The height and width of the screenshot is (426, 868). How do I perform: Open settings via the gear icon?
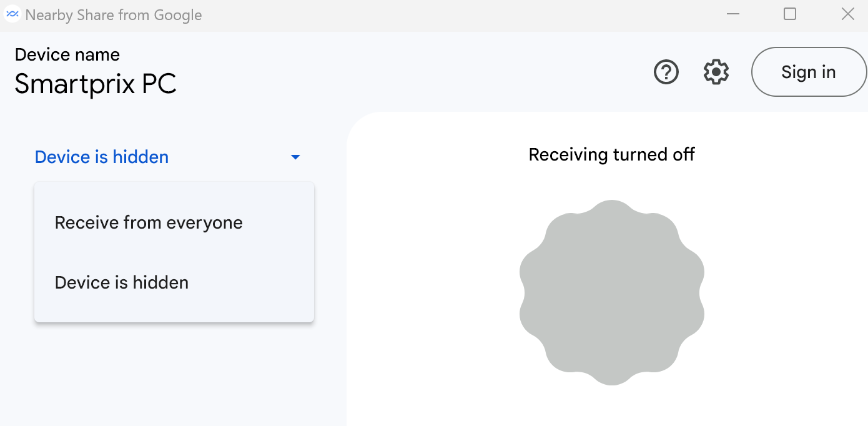pyautogui.click(x=716, y=72)
